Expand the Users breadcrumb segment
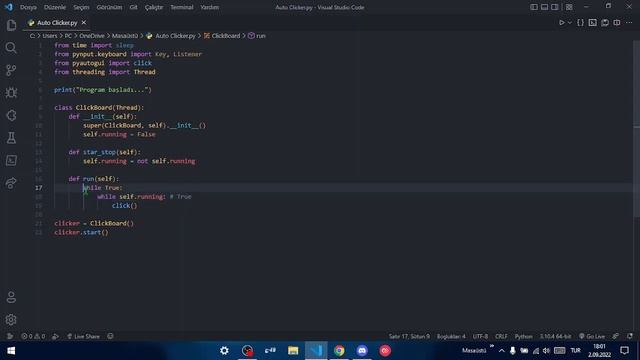The height and width of the screenshot is (360, 640). pos(50,36)
